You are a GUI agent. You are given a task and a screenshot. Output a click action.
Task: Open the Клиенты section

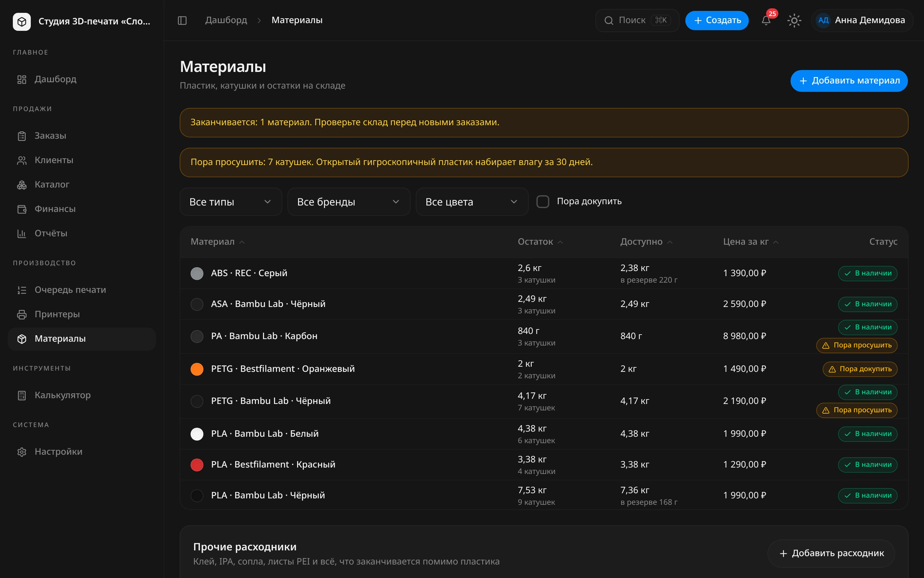(82, 160)
